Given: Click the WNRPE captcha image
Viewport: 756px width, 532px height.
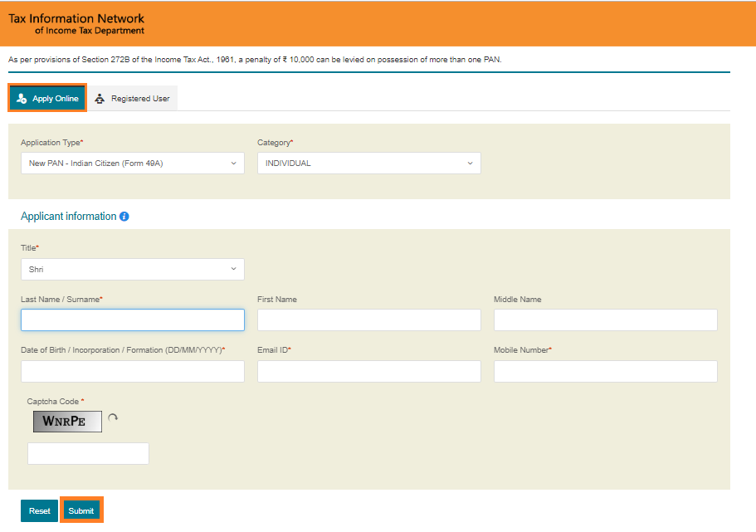Looking at the screenshot, I should (x=67, y=422).
